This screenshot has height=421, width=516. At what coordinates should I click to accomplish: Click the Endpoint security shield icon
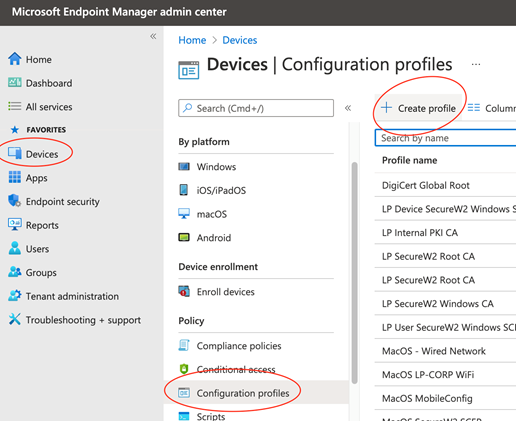tap(14, 201)
